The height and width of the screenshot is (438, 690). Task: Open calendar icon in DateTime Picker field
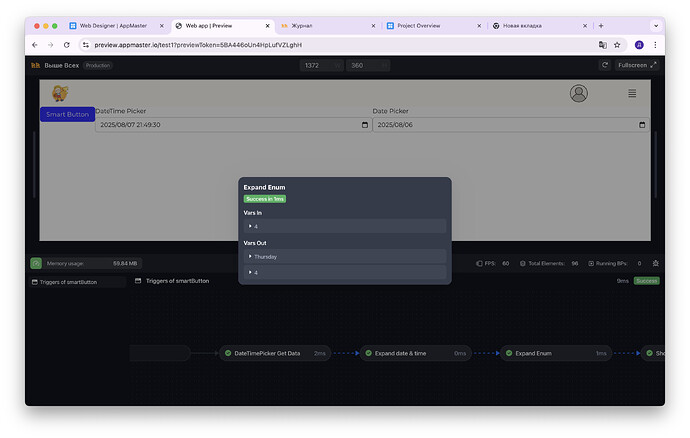tap(365, 125)
